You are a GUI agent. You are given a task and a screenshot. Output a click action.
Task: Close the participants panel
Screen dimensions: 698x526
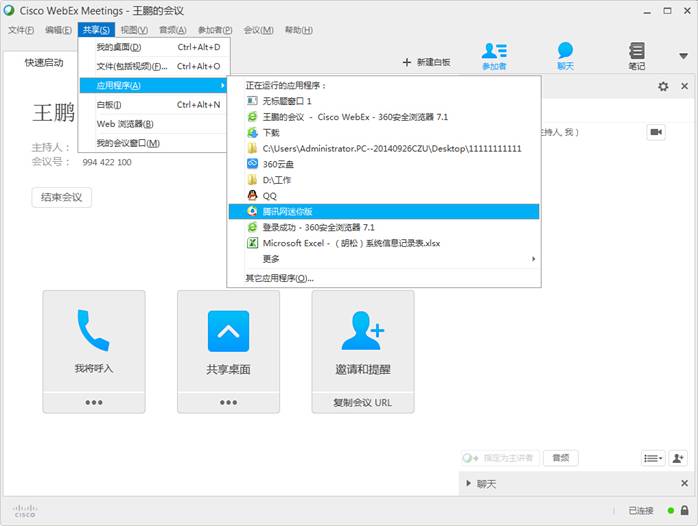(685, 86)
